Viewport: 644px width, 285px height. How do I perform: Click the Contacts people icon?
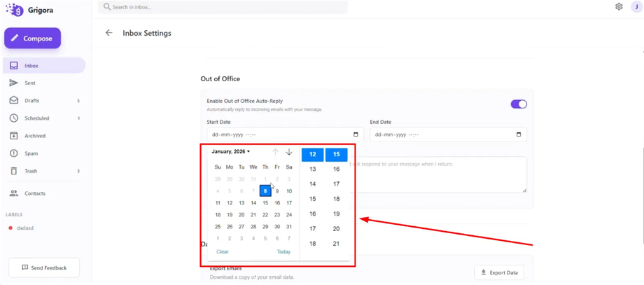click(14, 193)
